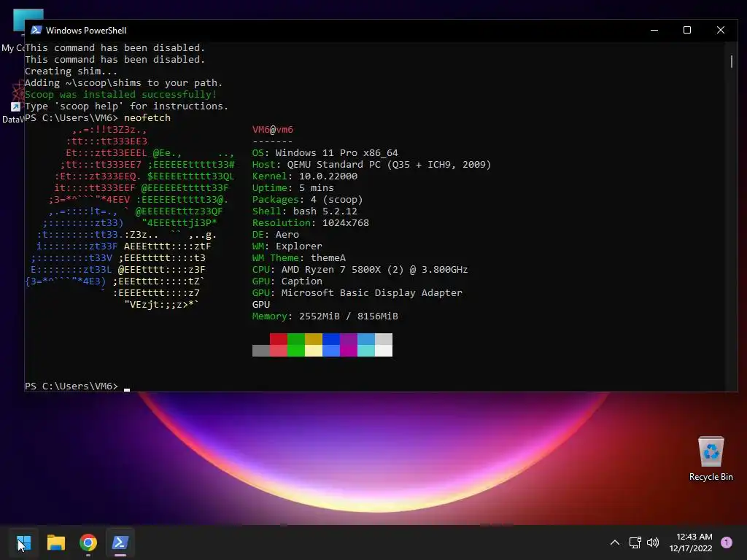
Task: Select the PowerShell taskbar icon
Action: (x=120, y=542)
